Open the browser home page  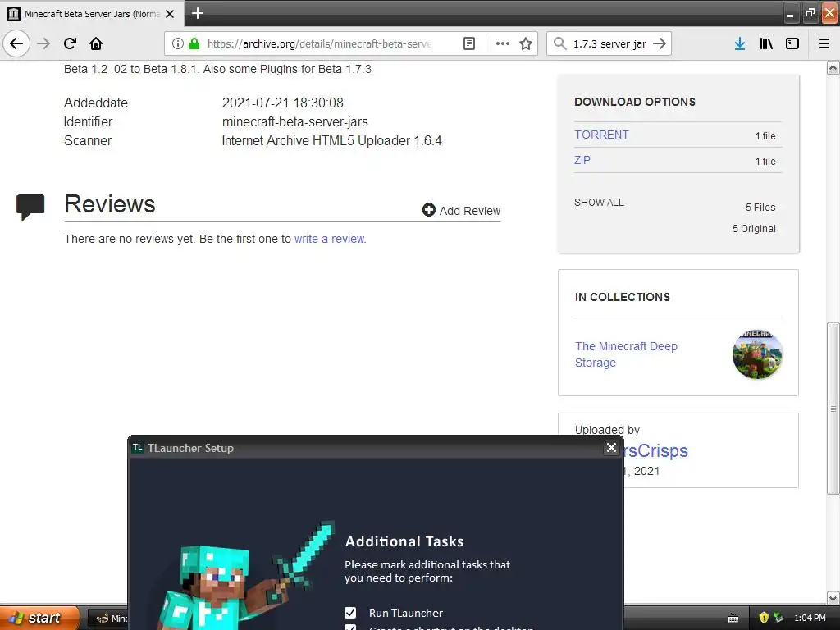(96, 43)
